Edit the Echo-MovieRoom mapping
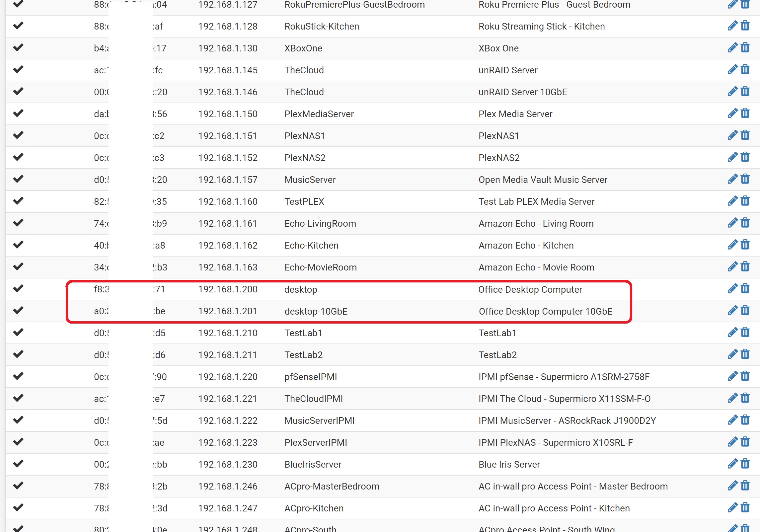 click(x=732, y=267)
